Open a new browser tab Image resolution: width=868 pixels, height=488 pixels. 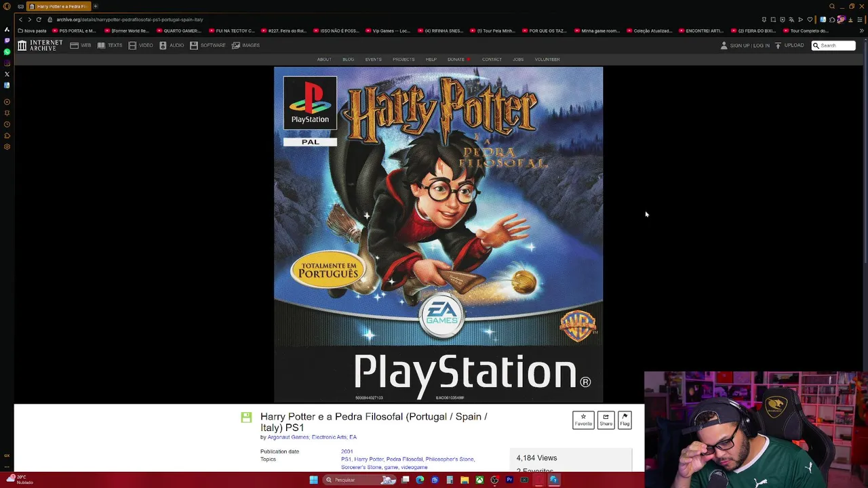96,6
